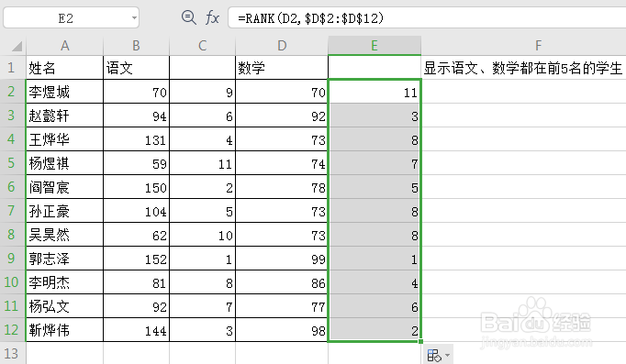Click the select-all corner triangle
626x364 pixels.
(17, 46)
